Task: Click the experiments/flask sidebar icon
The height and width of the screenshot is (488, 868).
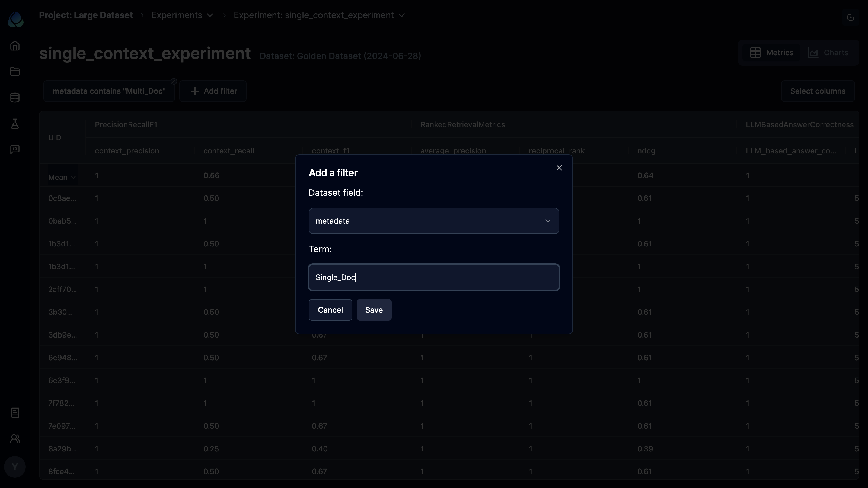Action: click(x=15, y=123)
